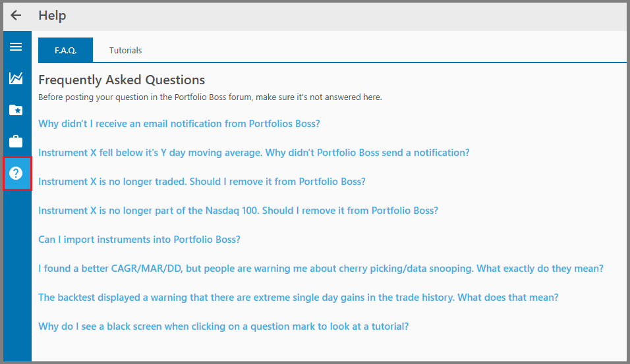This screenshot has height=364, width=630.
Task: Open the hamburger menu in sidebar
Action: coord(16,47)
